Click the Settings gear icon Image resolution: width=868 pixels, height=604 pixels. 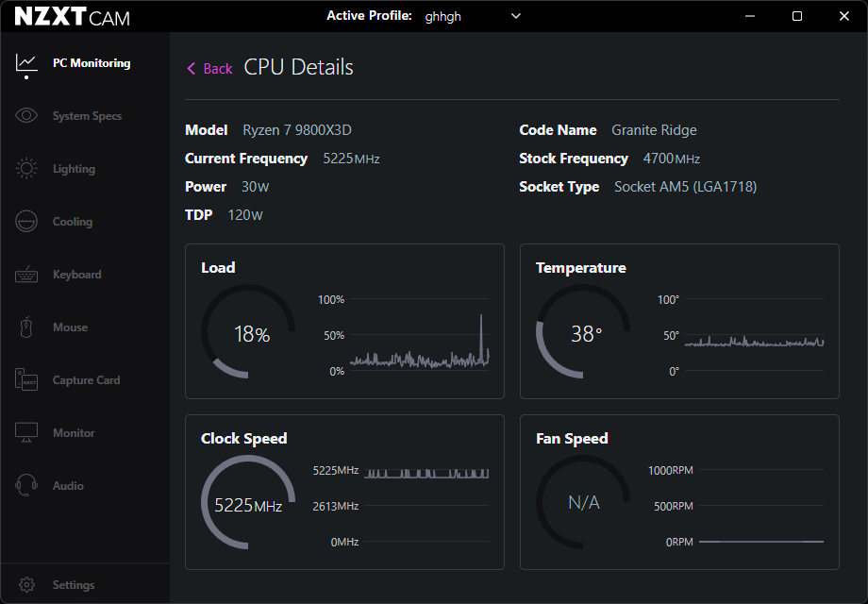(x=26, y=584)
